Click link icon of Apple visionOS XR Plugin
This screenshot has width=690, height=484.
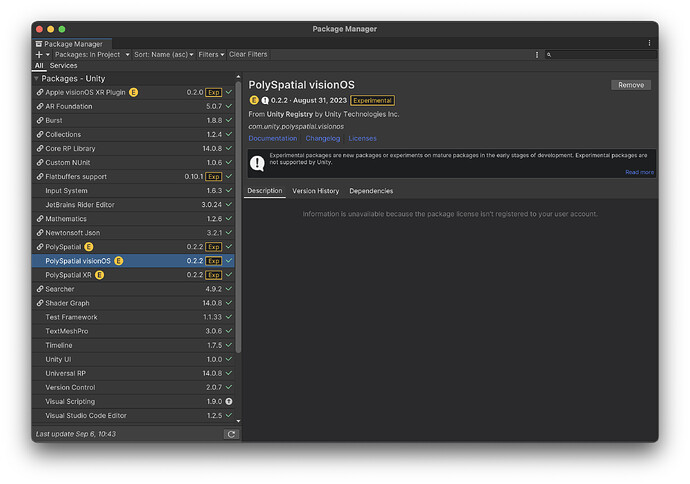click(x=40, y=92)
